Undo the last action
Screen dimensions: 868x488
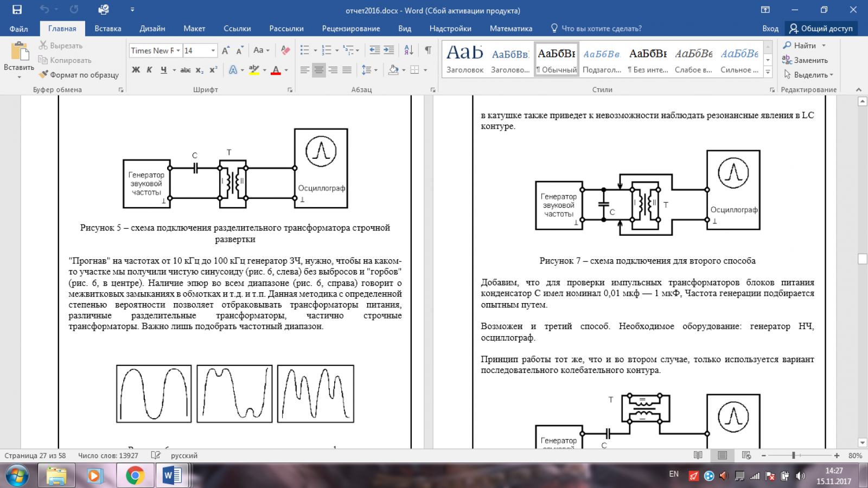[44, 10]
